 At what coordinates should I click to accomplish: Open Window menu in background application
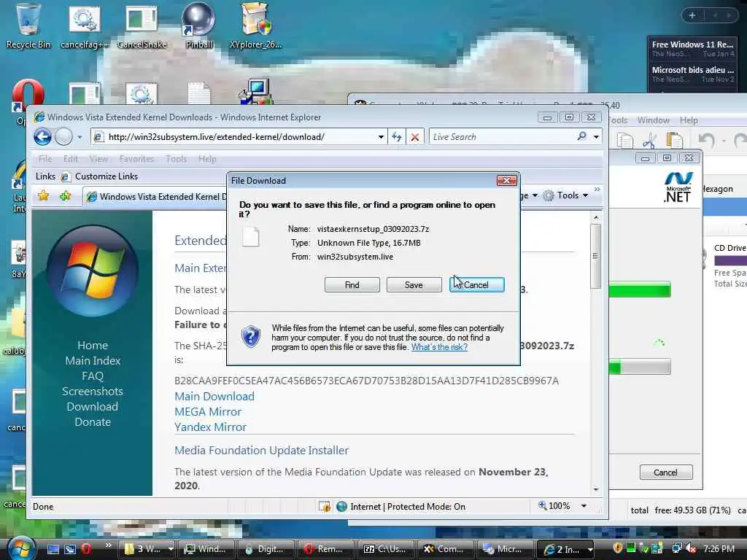pyautogui.click(x=653, y=120)
